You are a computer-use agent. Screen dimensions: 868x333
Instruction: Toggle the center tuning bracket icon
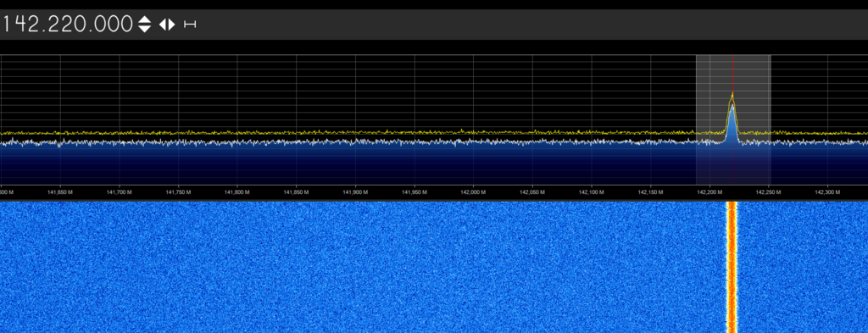tap(190, 25)
